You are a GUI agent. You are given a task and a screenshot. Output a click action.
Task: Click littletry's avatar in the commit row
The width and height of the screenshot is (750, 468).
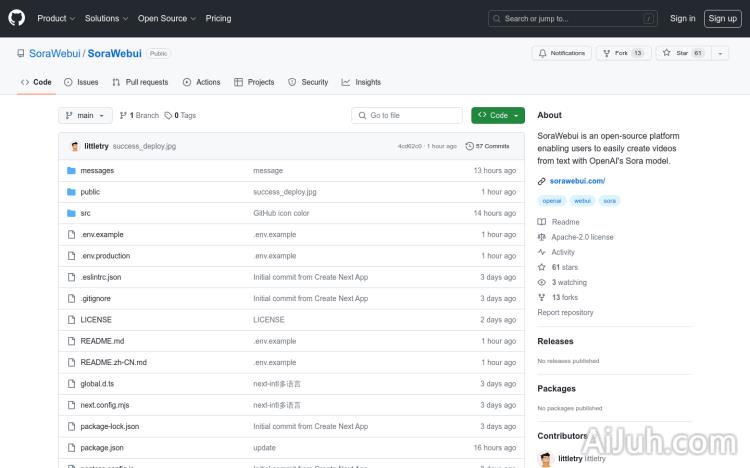(75, 146)
